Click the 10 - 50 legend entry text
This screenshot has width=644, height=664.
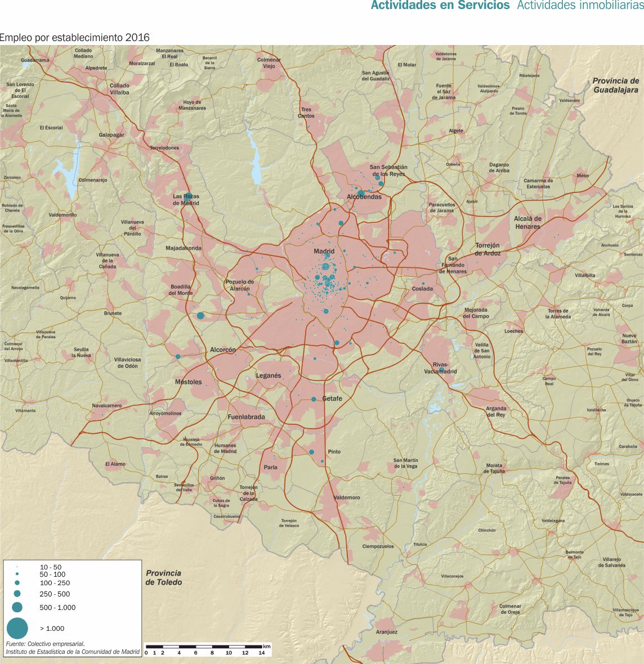click(51, 567)
